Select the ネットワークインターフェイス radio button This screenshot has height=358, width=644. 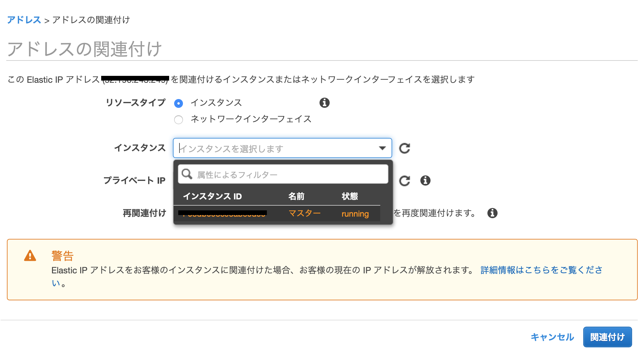(179, 120)
